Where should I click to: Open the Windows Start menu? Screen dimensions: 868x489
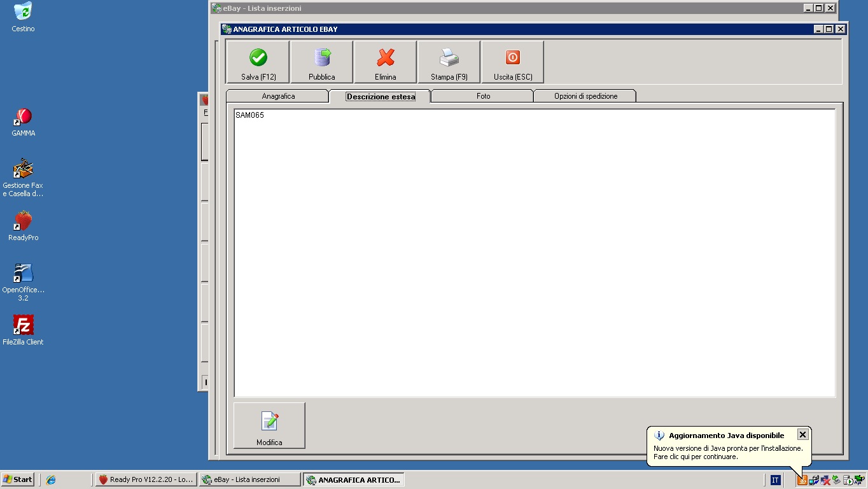18,479
